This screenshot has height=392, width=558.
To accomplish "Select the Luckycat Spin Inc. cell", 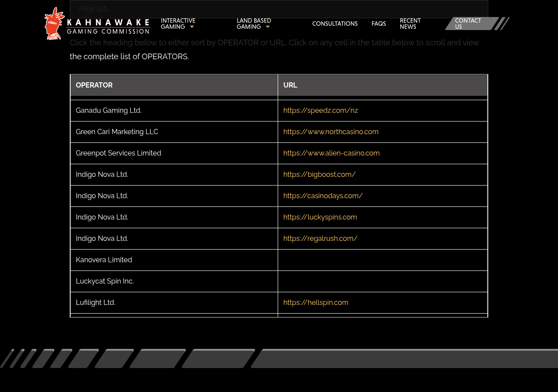I will point(174,281).
